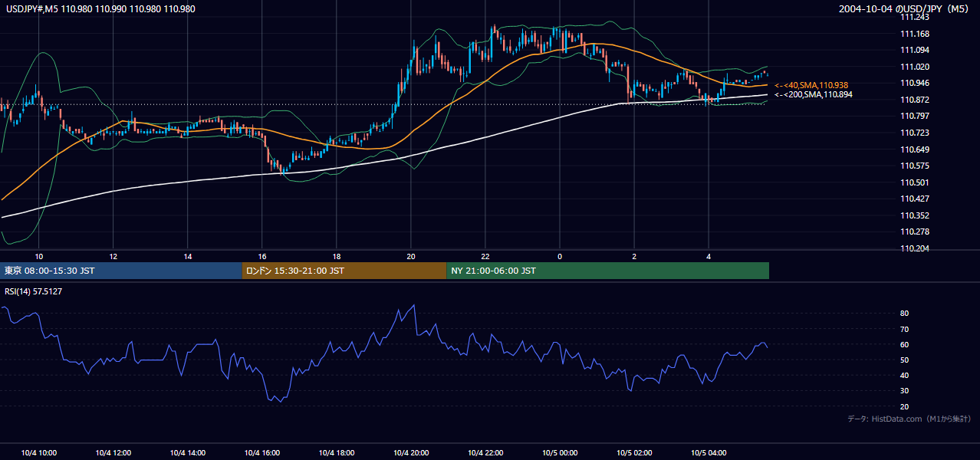980x460 pixels.
Task: Click price axis value 110.872
Action: tap(916, 100)
